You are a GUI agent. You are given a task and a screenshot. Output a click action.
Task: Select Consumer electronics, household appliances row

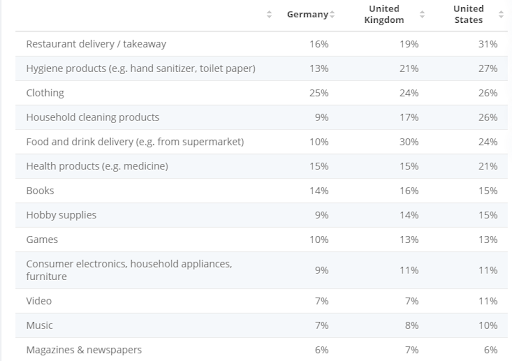point(261,270)
